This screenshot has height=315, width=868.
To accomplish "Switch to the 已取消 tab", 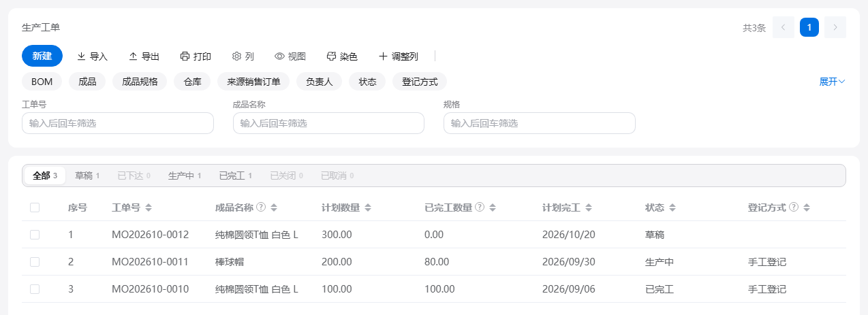I will coord(337,176).
